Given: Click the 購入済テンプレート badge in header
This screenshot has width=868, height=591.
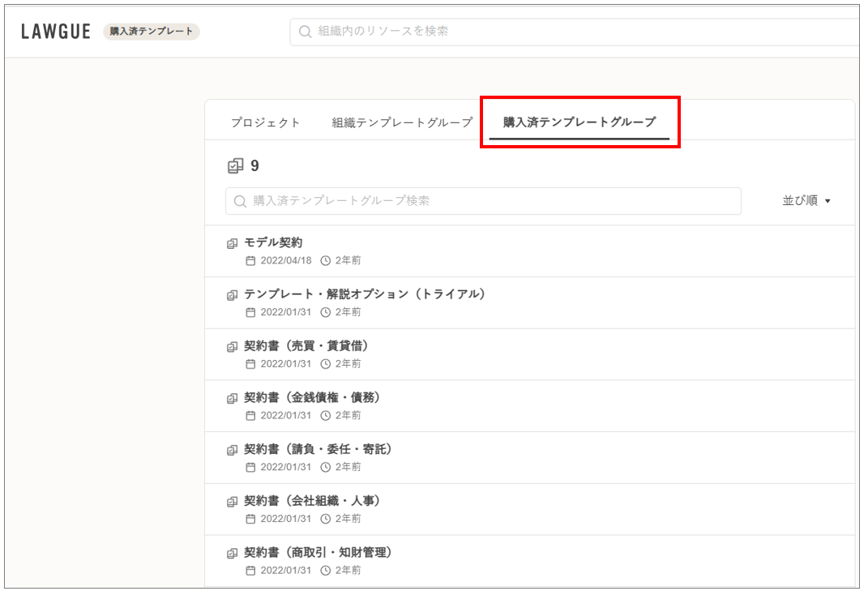Looking at the screenshot, I should point(151,32).
